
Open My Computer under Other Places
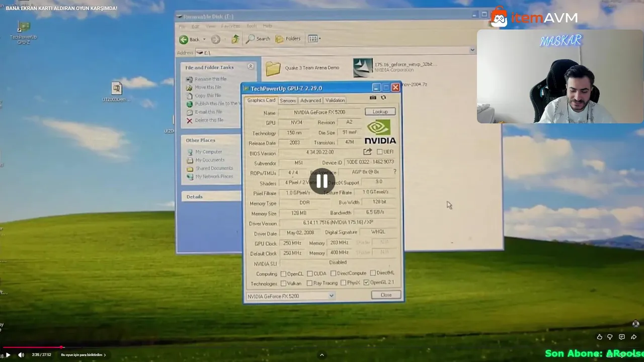[x=204, y=152]
